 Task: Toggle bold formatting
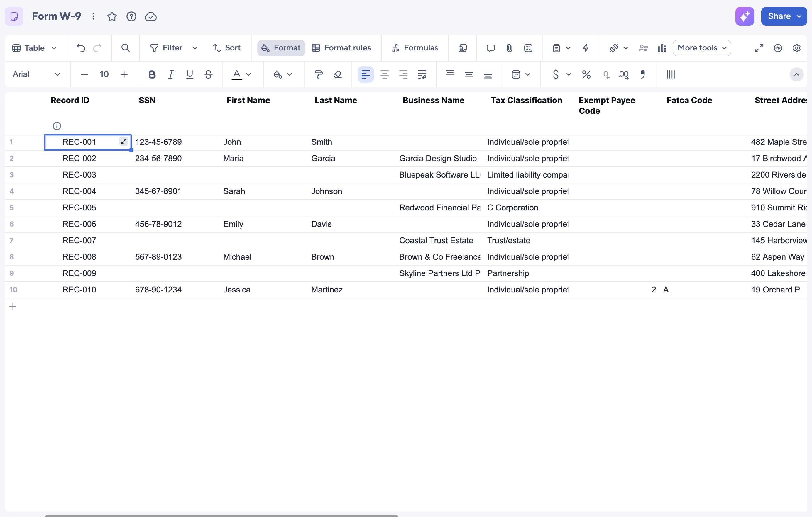pos(152,74)
